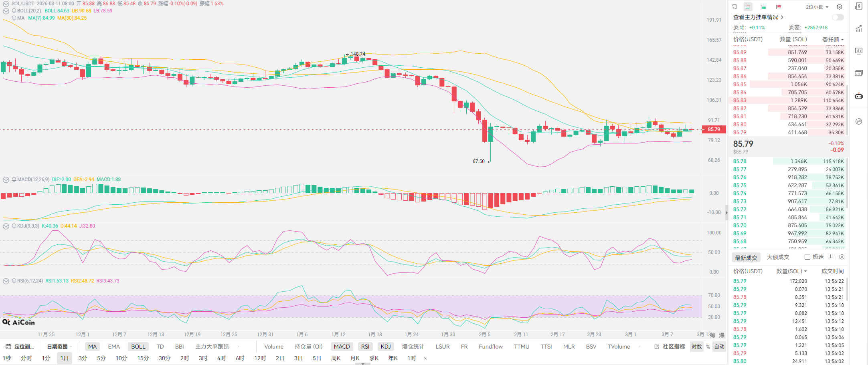Show buy orders only in order book

tap(763, 7)
